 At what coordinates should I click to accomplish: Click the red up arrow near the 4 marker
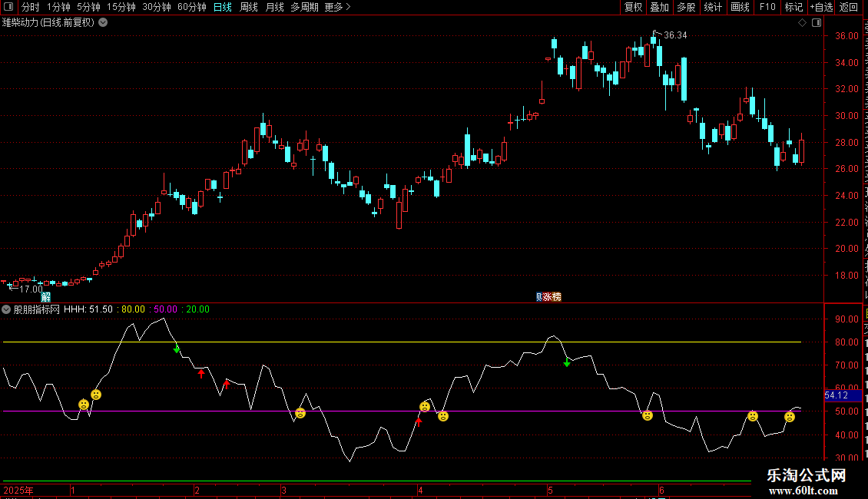click(419, 422)
